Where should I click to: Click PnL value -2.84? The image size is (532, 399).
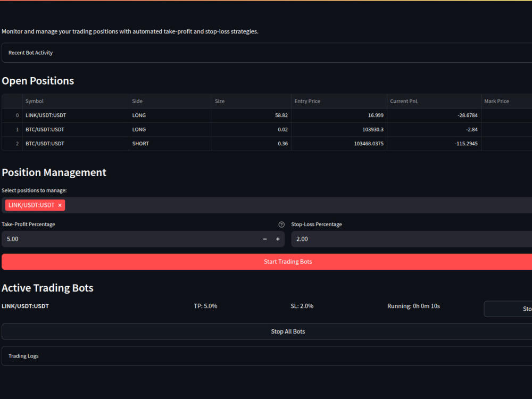(434, 130)
